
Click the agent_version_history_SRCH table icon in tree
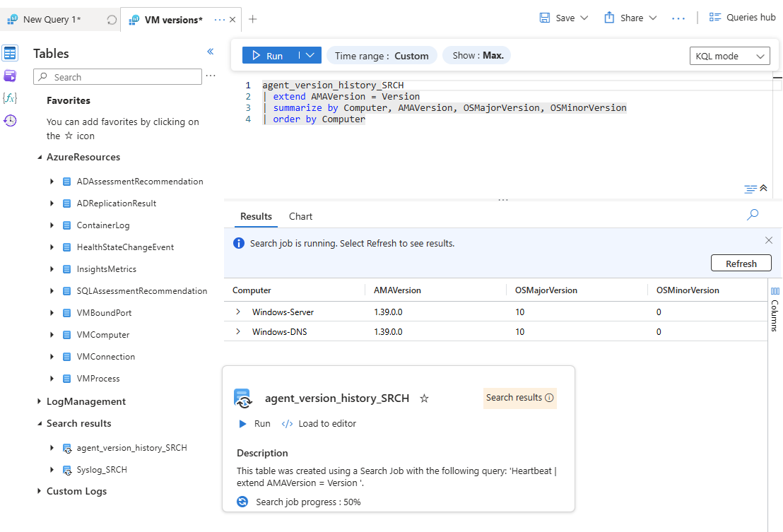[67, 448]
